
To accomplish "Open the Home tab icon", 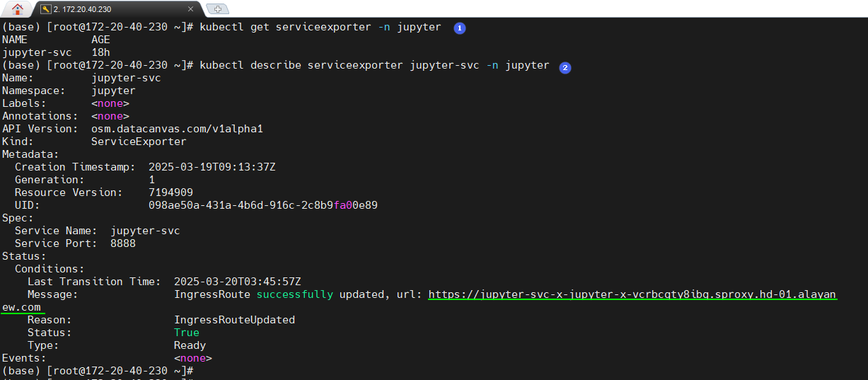I will click(x=18, y=9).
